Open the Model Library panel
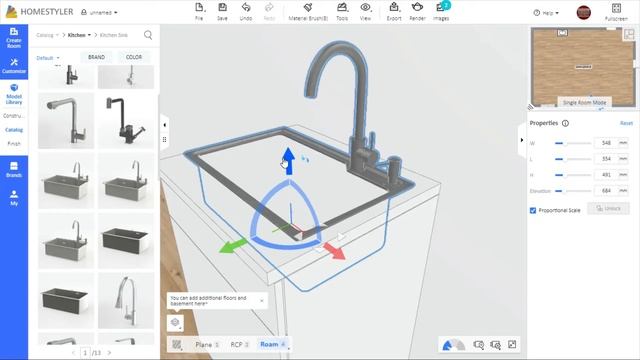 point(14,94)
